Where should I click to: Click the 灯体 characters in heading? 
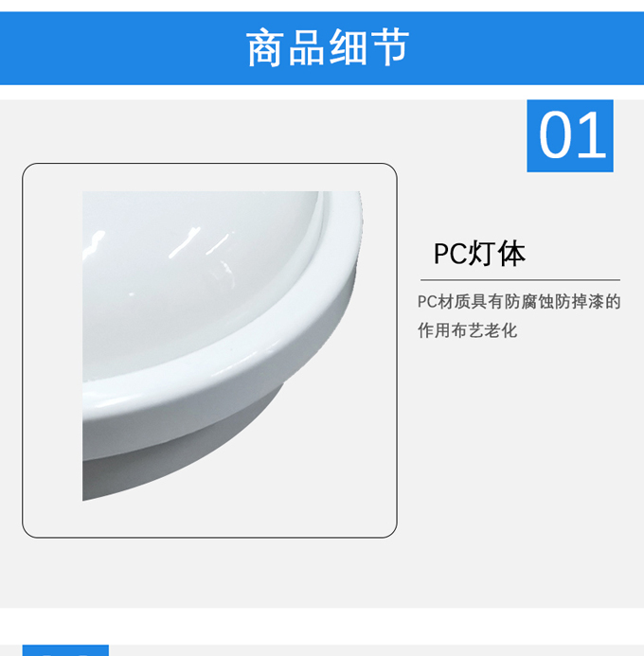click(x=496, y=254)
